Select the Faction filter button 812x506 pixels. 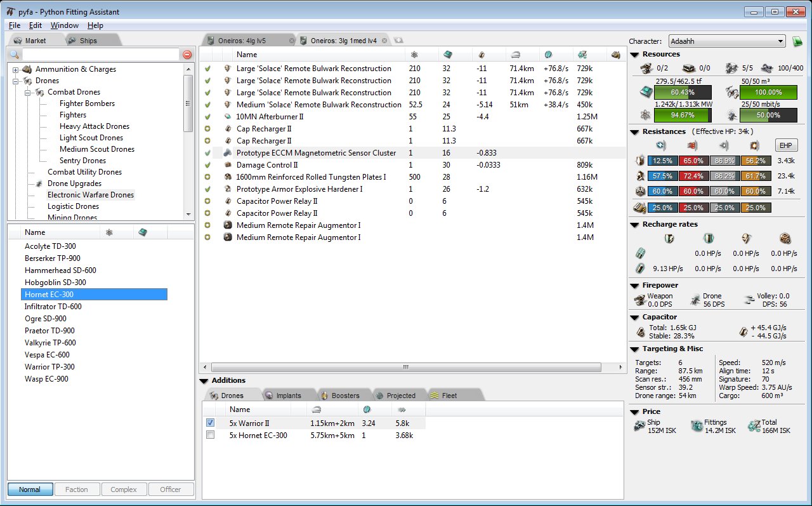pos(77,489)
